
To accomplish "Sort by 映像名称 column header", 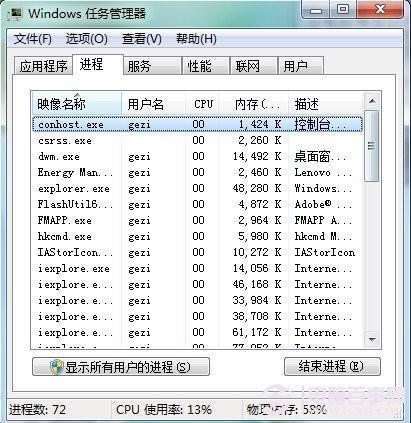I will 77,104.
